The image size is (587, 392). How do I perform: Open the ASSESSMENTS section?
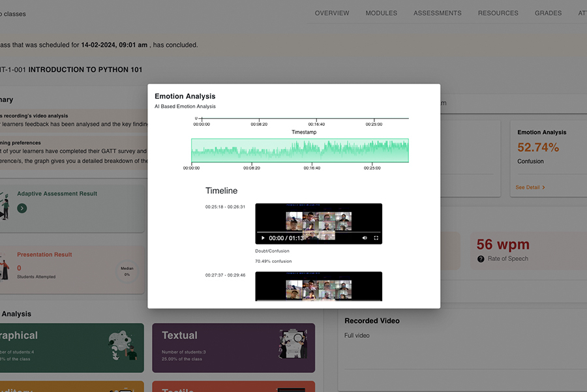pyautogui.click(x=437, y=12)
